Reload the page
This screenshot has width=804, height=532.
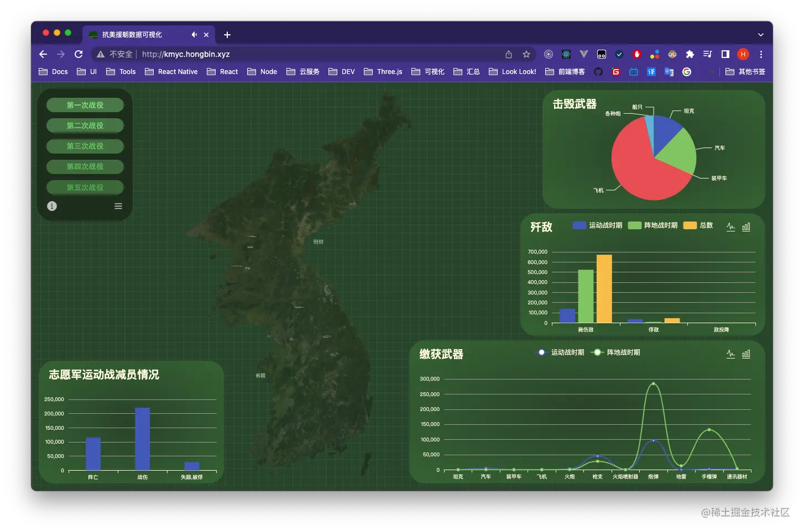point(79,54)
